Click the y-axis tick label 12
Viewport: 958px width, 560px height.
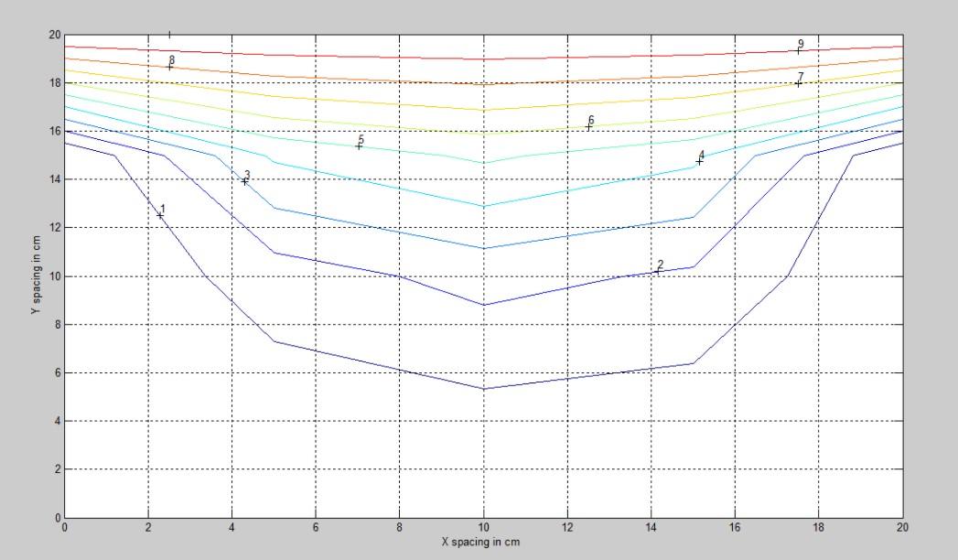tap(55, 228)
